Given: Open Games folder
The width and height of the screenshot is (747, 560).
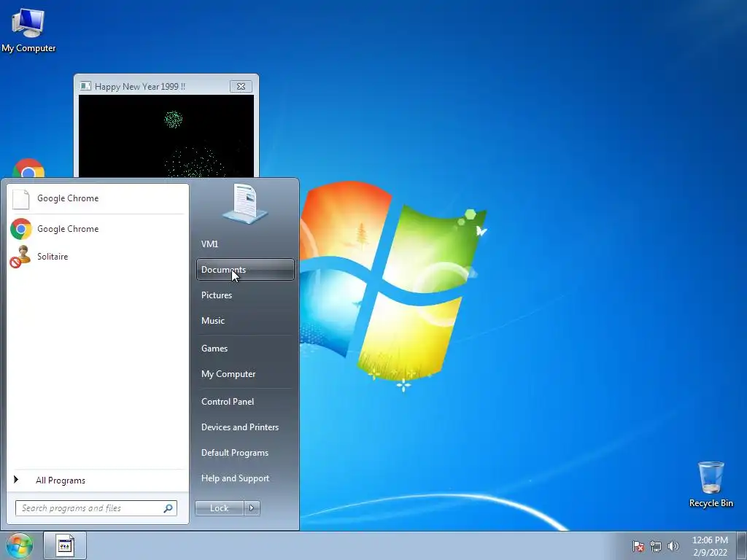Looking at the screenshot, I should (x=245, y=349).
